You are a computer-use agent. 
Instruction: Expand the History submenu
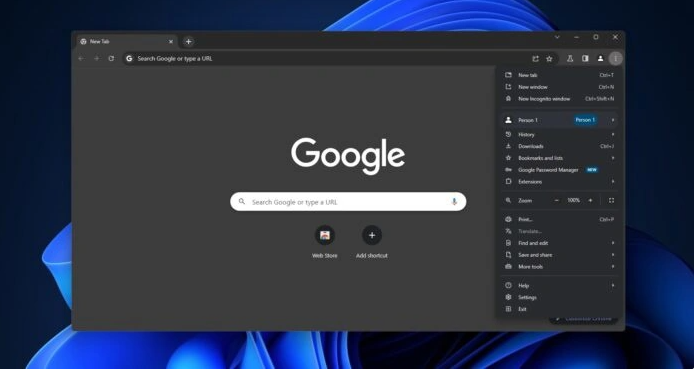pos(559,134)
